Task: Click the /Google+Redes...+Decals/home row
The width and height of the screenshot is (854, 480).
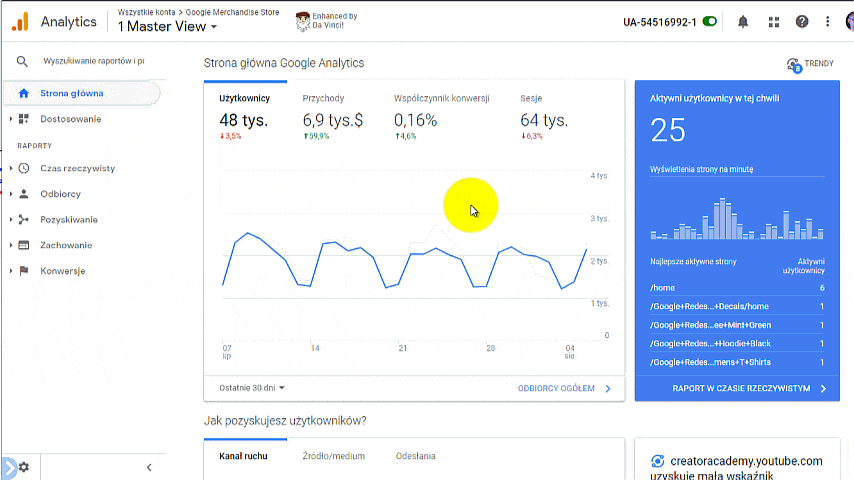Action: [737, 306]
